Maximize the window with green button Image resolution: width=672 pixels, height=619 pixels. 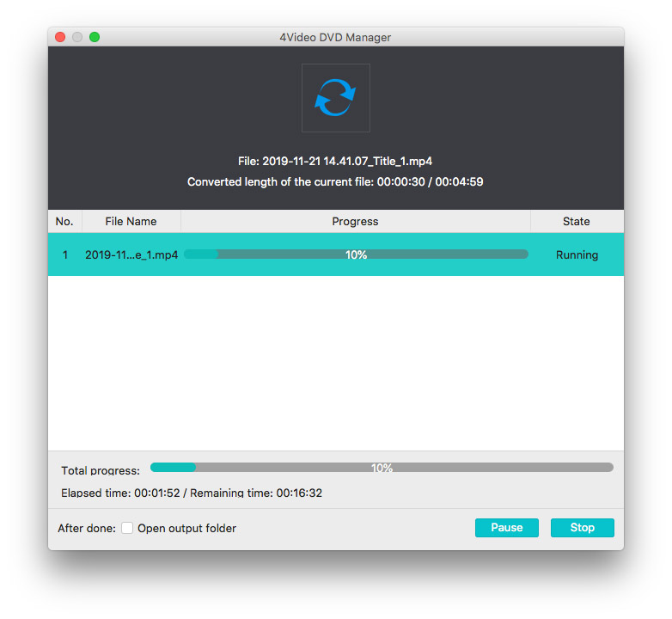tap(95, 37)
